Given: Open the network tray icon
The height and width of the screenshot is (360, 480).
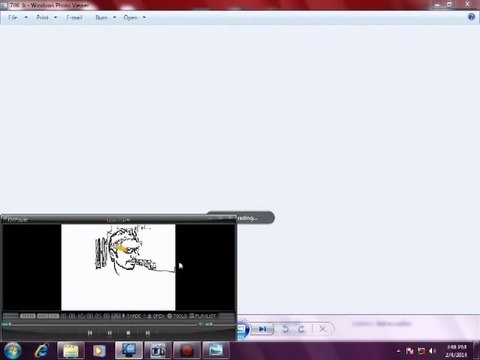Looking at the screenshot, I should pos(421,351).
